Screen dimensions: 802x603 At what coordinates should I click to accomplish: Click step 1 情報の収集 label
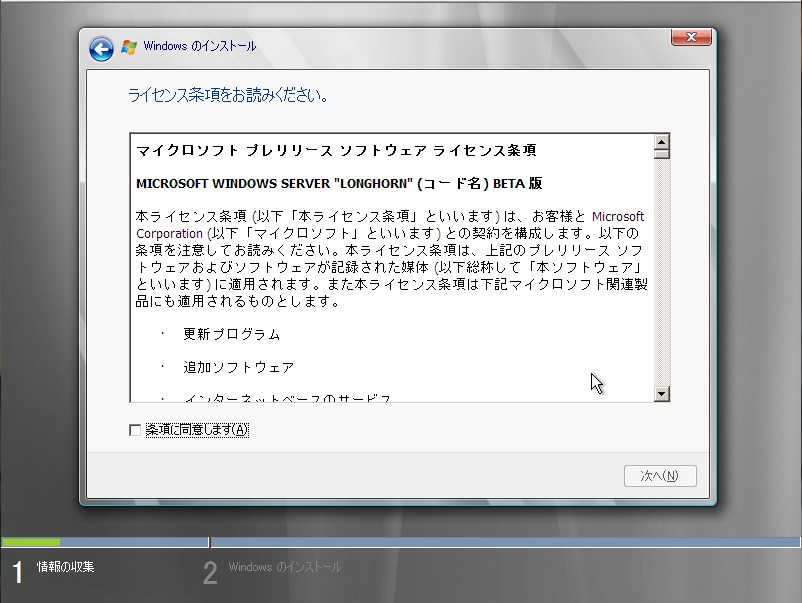pyautogui.click(x=65, y=566)
